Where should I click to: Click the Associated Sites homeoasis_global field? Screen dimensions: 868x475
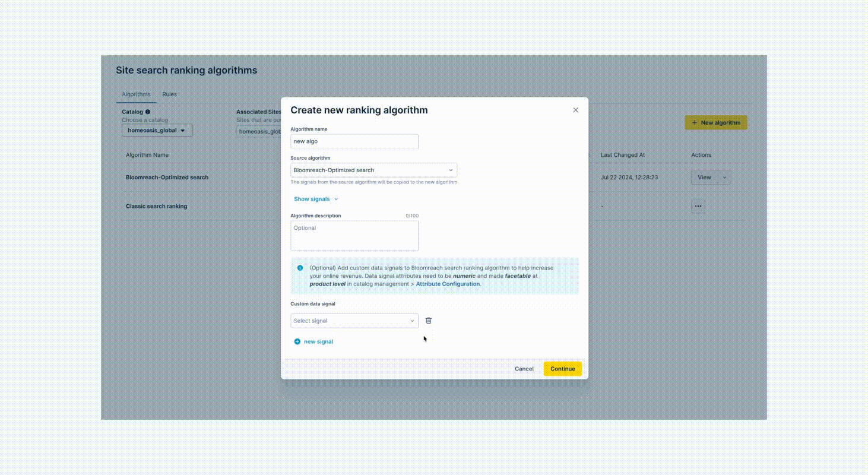click(259, 131)
